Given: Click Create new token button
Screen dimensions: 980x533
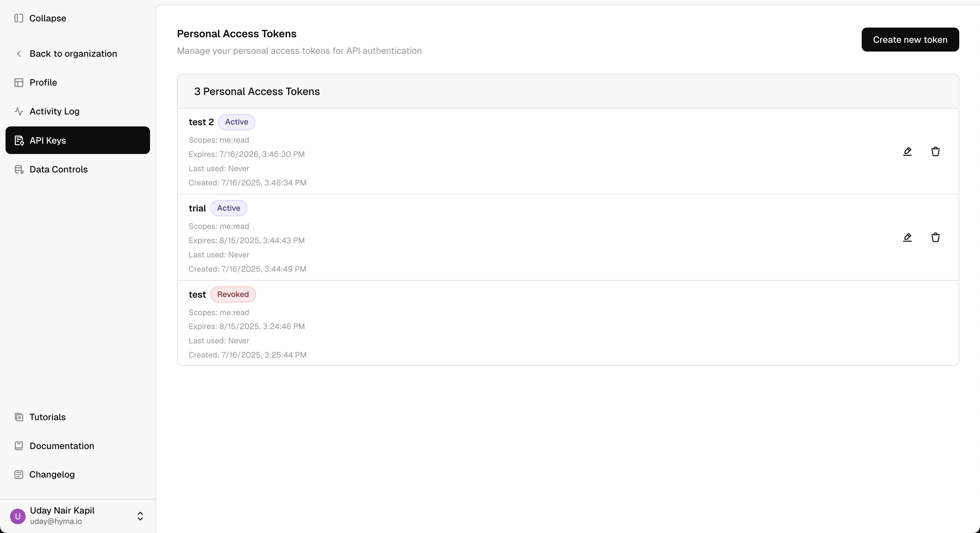Looking at the screenshot, I should pos(910,40).
